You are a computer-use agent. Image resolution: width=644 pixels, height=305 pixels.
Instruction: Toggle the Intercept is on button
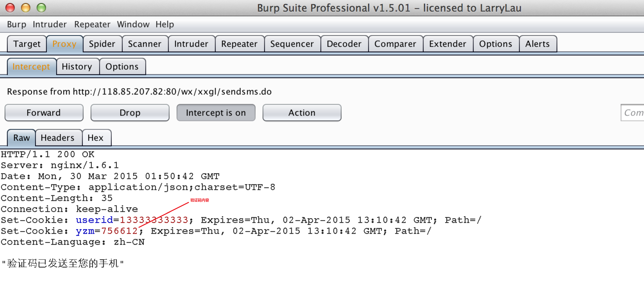216,113
